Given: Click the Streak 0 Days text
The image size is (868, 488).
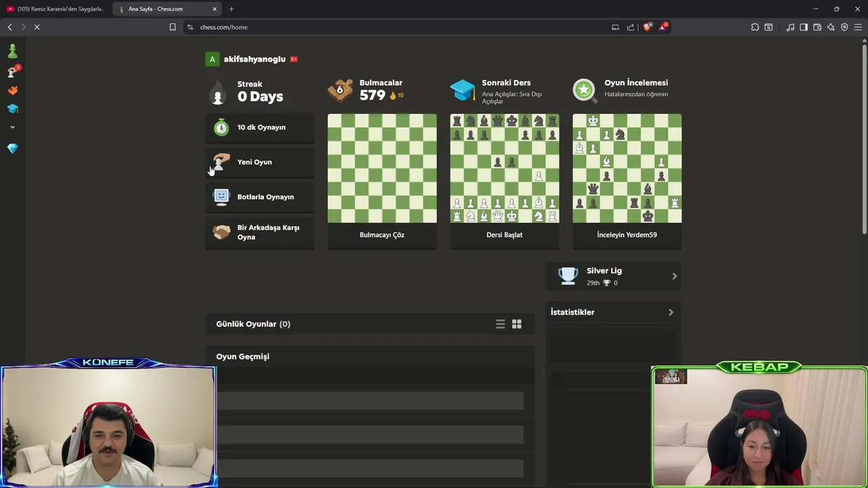Looking at the screenshot, I should (x=260, y=92).
